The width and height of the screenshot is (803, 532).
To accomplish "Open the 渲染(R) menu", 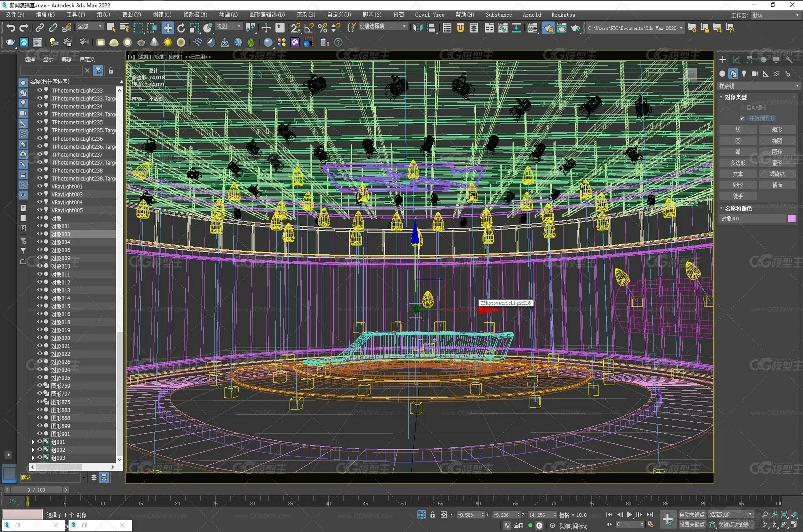I will [306, 15].
